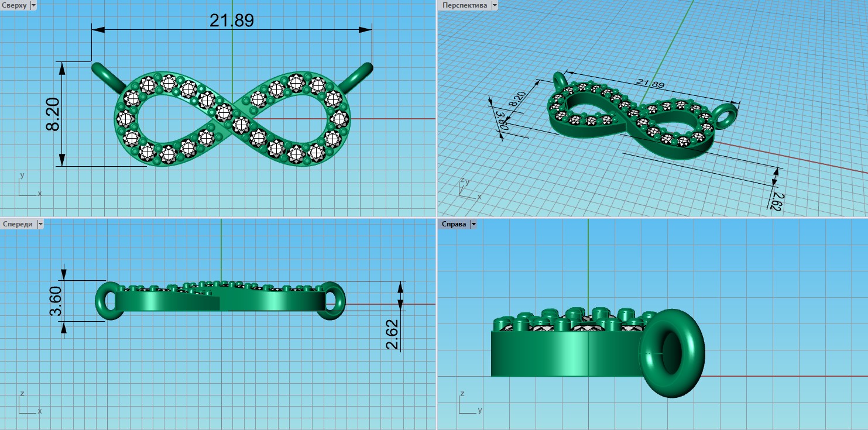Viewport: 868px width, 430px height.
Task: Select the 2.62 dimension in perspective view
Action: coord(777,199)
